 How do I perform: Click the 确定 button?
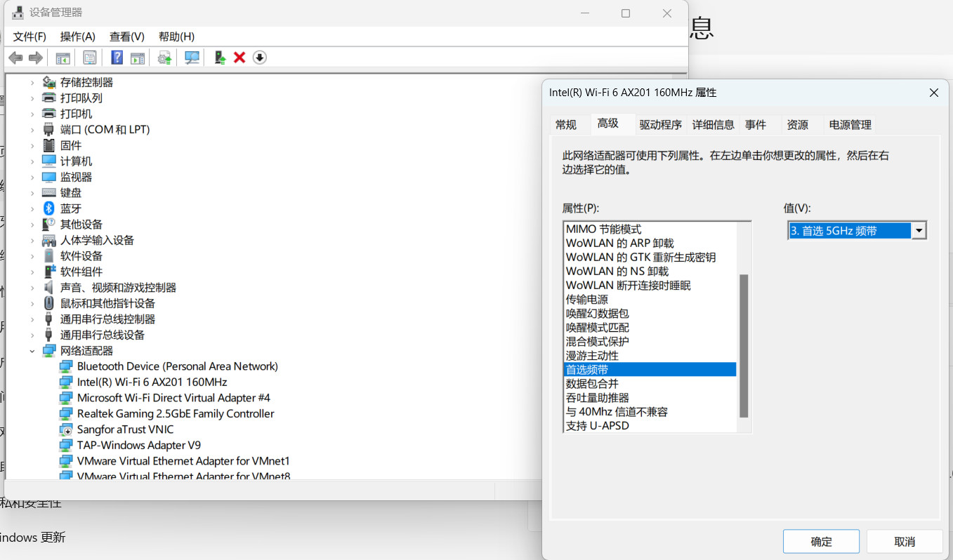(x=822, y=542)
